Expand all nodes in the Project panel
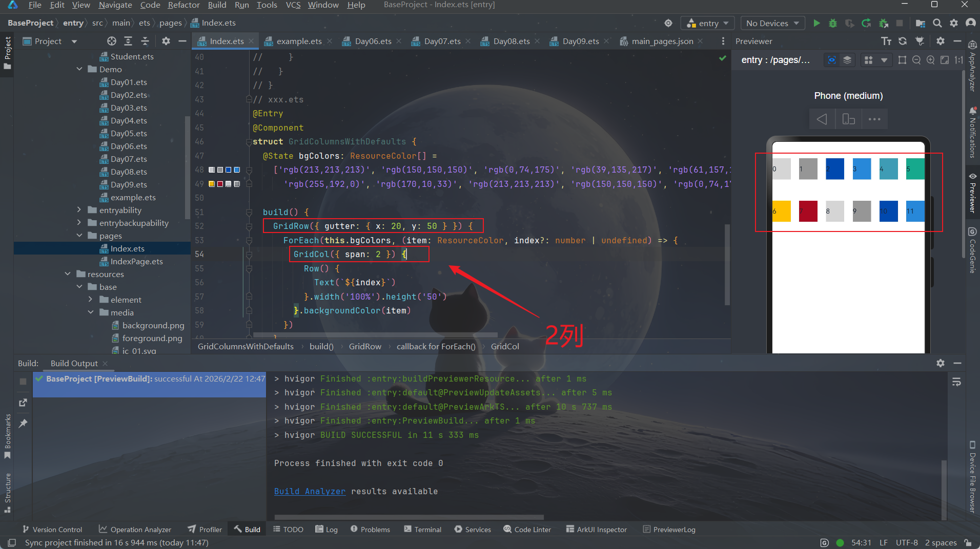 tap(128, 41)
